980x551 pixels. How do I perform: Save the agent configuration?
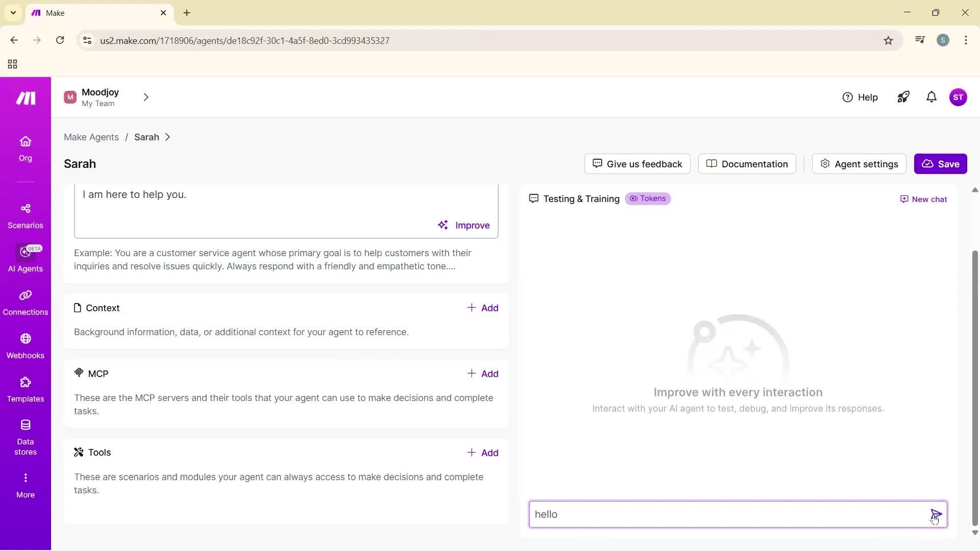tap(941, 164)
